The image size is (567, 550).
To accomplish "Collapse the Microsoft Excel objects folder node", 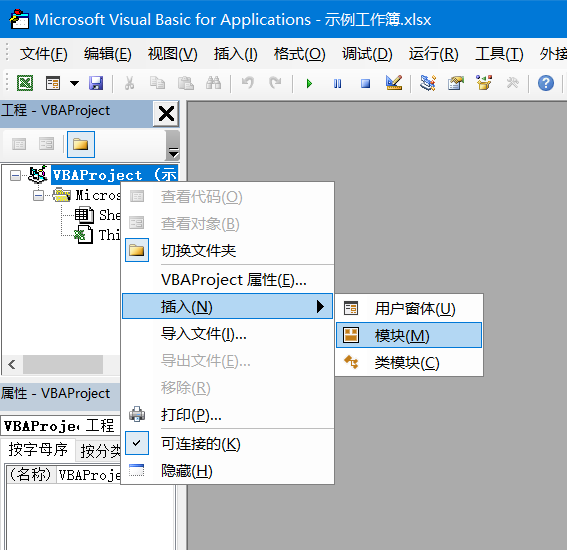I will coord(38,196).
